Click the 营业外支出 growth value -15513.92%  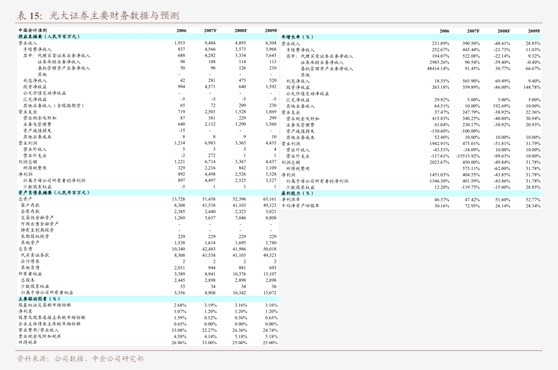[x=468, y=156]
